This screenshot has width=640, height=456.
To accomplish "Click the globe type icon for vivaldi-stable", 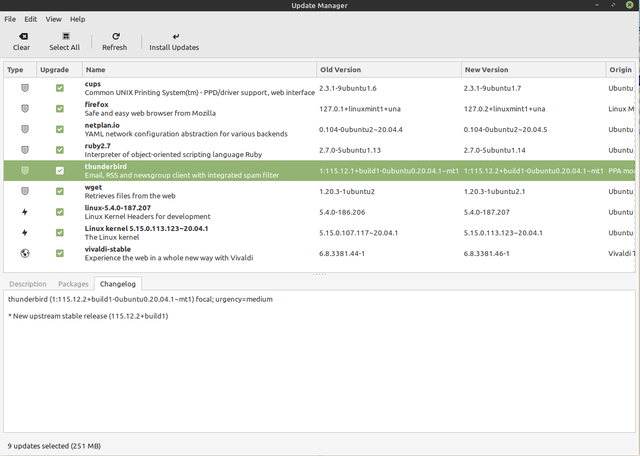I will point(25,254).
